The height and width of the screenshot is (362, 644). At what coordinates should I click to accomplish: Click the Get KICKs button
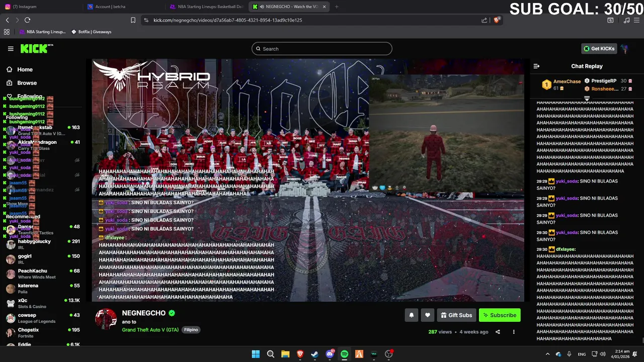click(x=599, y=49)
